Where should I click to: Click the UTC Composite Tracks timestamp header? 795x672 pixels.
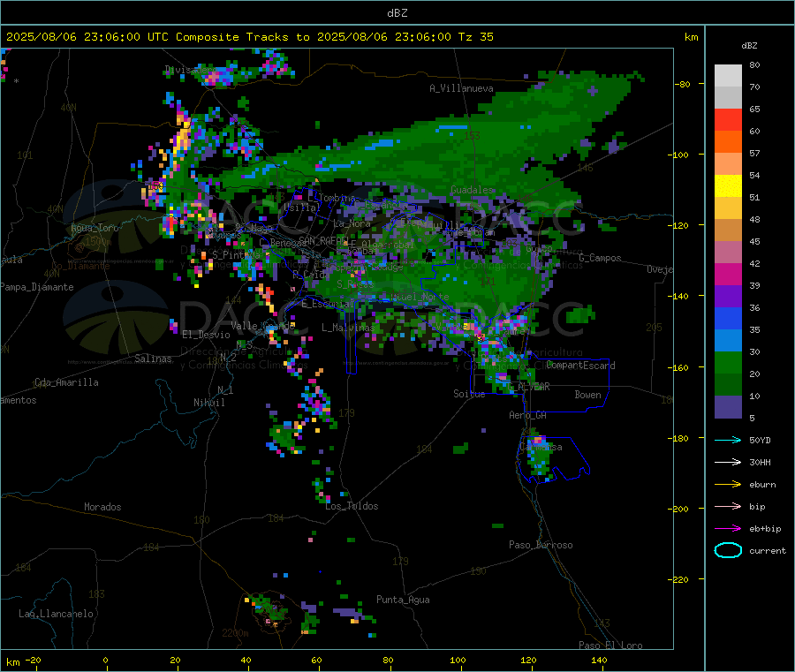[x=249, y=37]
